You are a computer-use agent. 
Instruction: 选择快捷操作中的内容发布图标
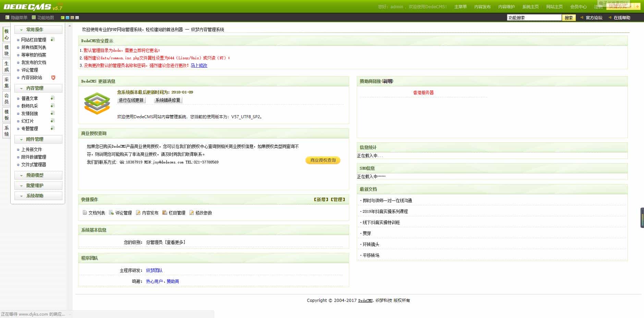click(138, 212)
